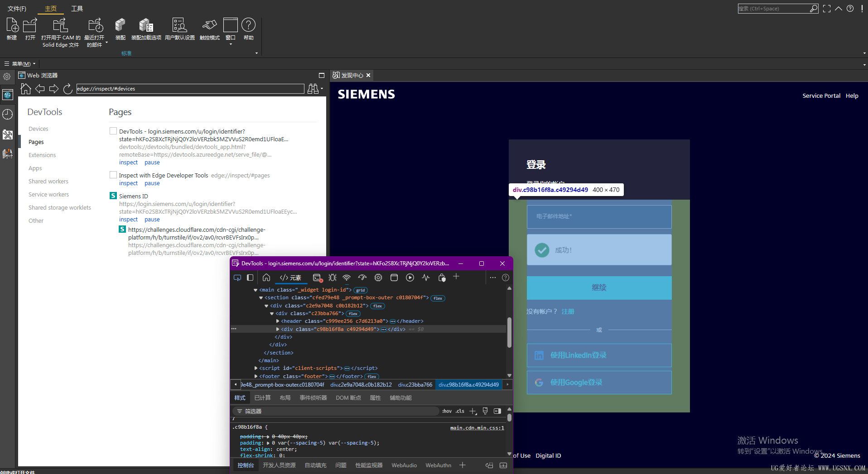Toggle the grid badge on main element

pos(361,290)
